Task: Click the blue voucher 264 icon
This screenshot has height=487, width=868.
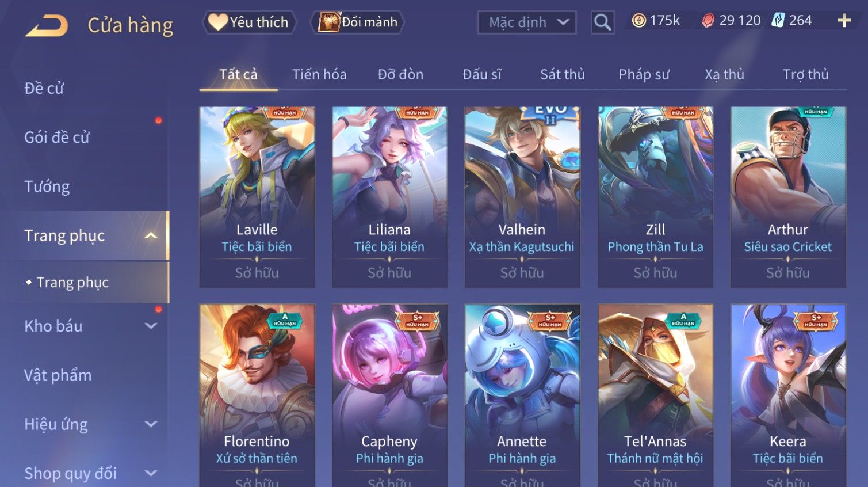Action: [778, 21]
